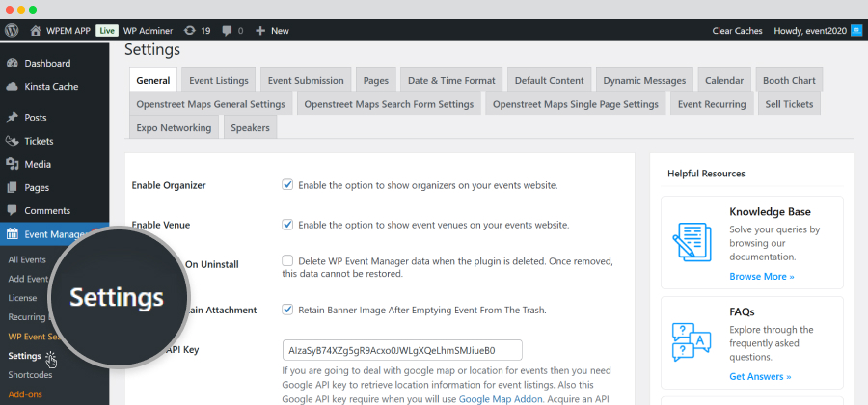Click the Comments icon in sidebar
Image resolution: width=868 pixels, height=405 pixels.
pyautogui.click(x=13, y=211)
